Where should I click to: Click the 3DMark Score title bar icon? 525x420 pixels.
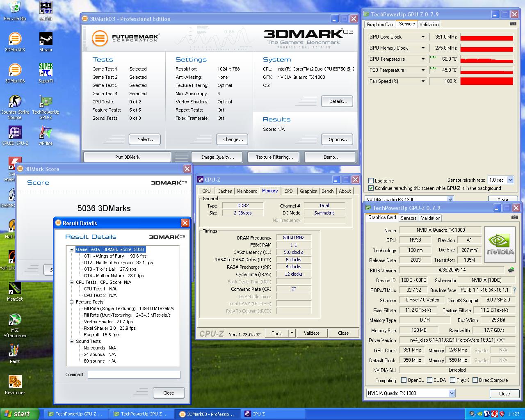click(20, 169)
